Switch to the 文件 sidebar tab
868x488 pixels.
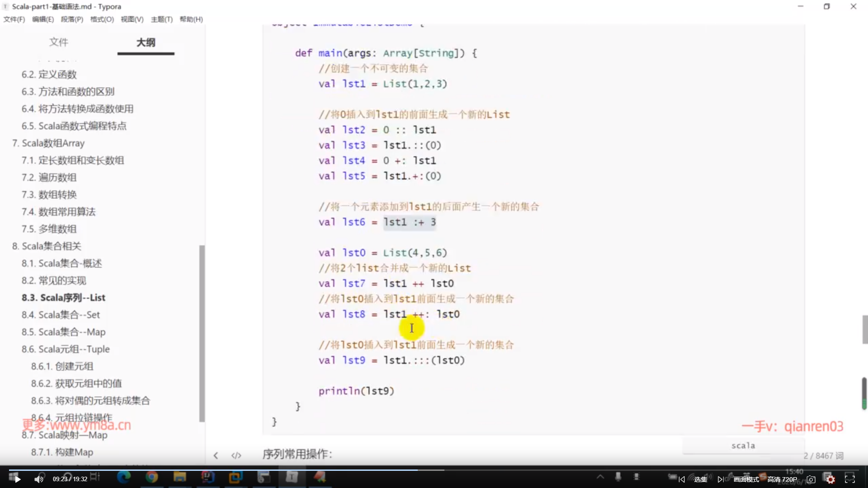click(x=58, y=42)
